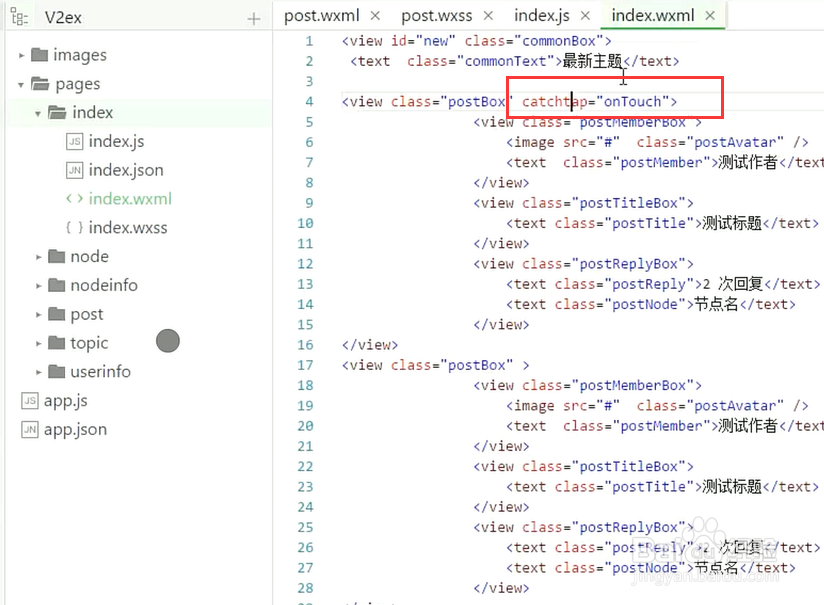Click 'postMemberBox' on line 18
The height and width of the screenshot is (605, 824).
coord(633,386)
